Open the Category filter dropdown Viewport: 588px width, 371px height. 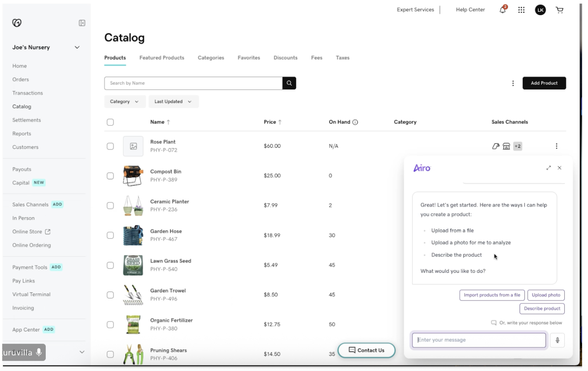click(124, 102)
